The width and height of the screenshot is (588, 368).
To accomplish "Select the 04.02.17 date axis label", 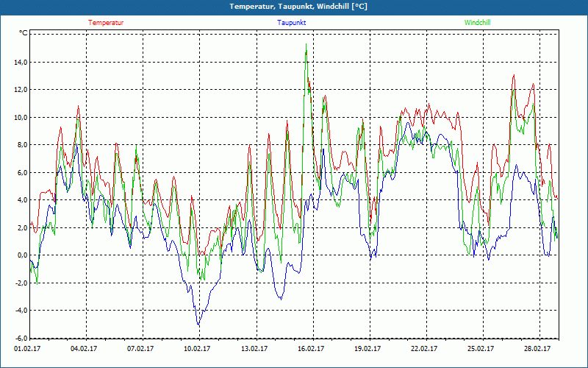I will tap(84, 349).
